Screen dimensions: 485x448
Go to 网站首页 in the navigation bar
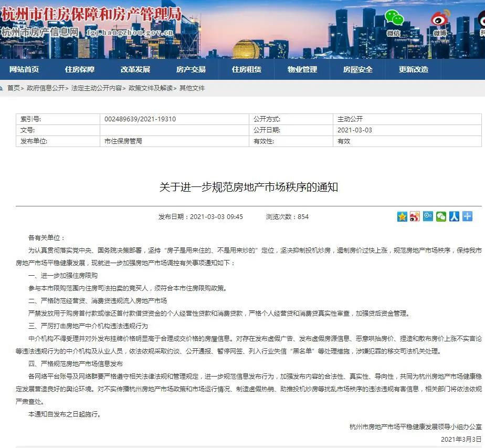(x=24, y=69)
